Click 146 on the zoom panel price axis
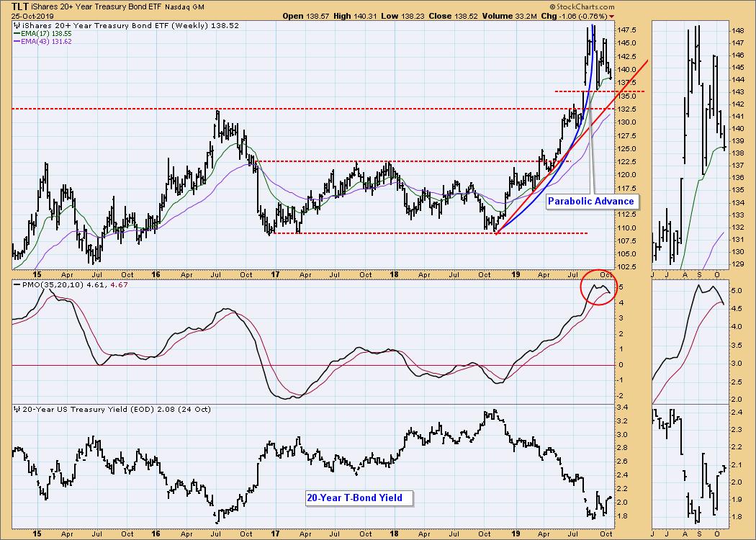 [738, 55]
